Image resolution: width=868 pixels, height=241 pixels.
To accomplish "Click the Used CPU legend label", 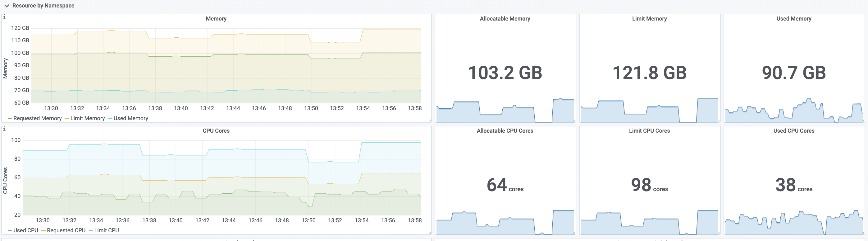I will 25,230.
